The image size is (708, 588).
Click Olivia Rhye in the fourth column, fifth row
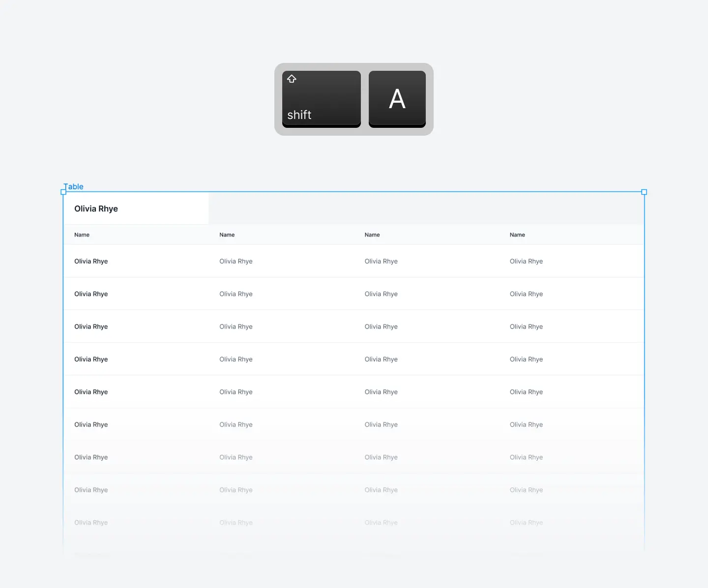click(526, 392)
